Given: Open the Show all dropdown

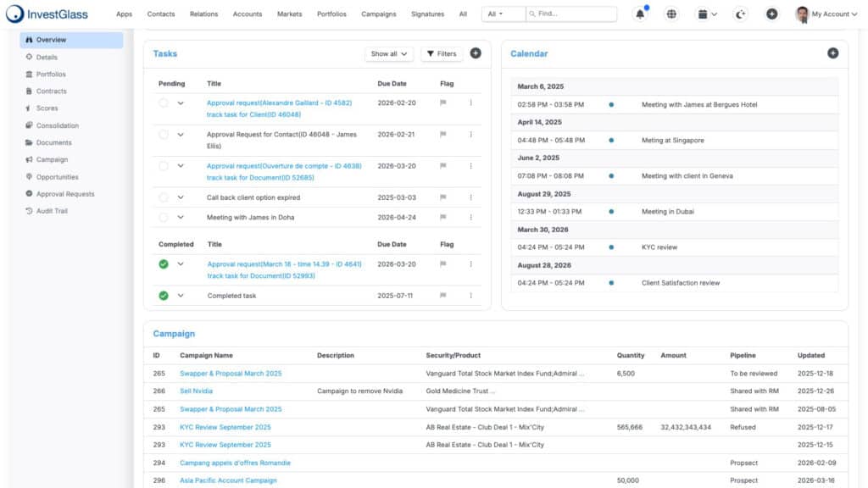Looking at the screenshot, I should [x=389, y=53].
